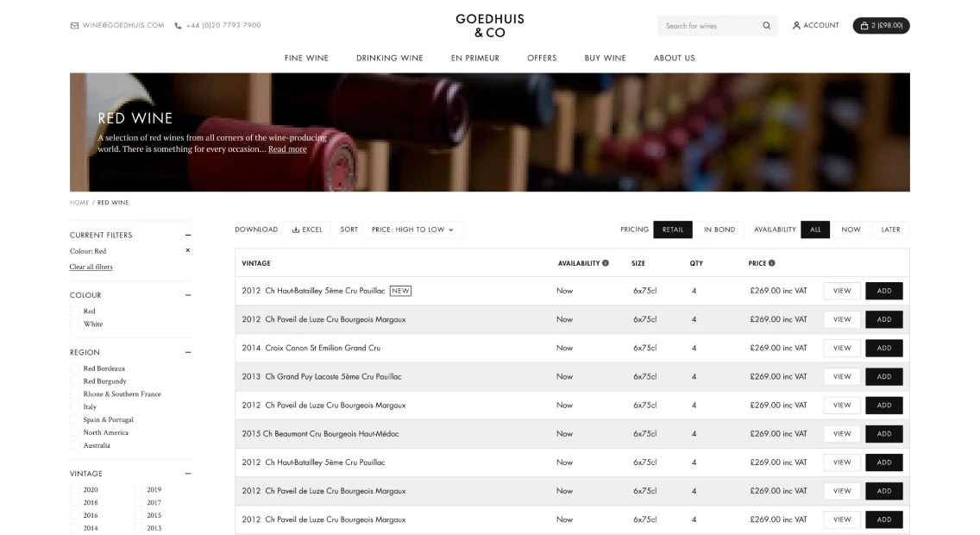View the 2012 Ch Haut-Batailley NEW row

tap(842, 291)
